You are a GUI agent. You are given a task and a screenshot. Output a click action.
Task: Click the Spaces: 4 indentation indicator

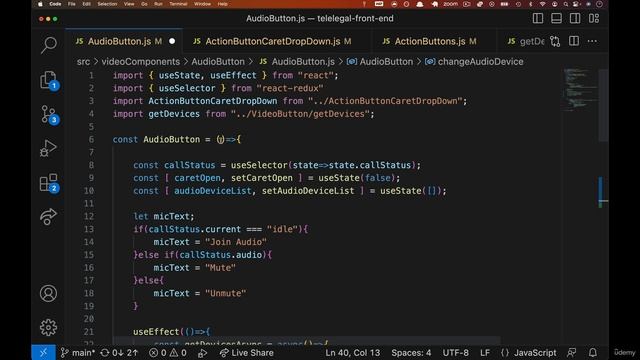(x=411, y=353)
